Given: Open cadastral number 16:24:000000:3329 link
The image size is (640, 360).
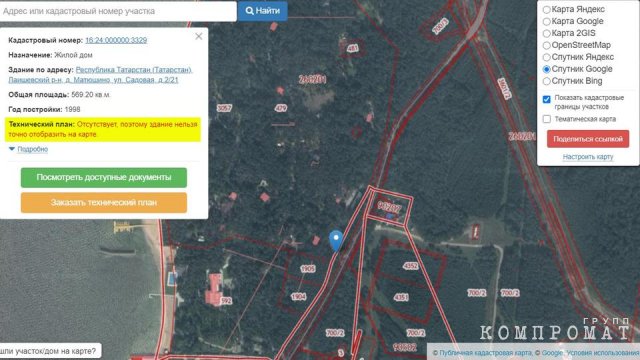Looking at the screenshot, I should (x=116, y=40).
